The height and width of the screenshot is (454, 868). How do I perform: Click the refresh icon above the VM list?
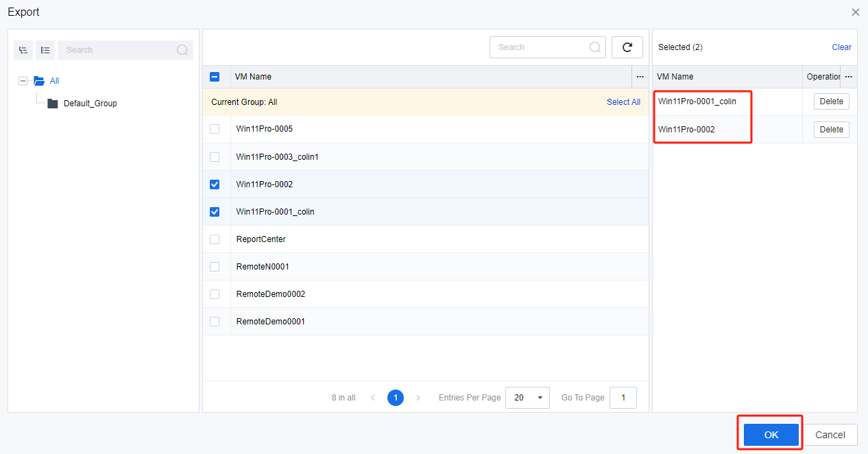click(x=627, y=47)
